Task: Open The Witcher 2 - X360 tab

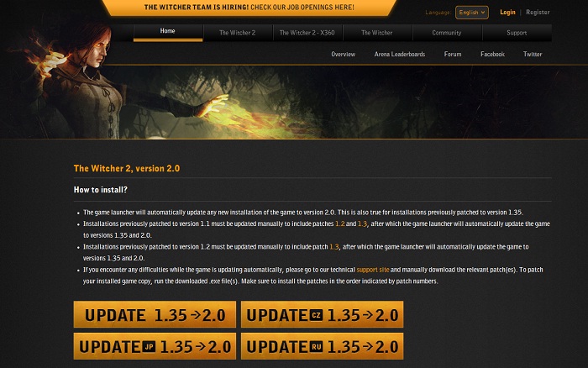Action: pos(307,33)
